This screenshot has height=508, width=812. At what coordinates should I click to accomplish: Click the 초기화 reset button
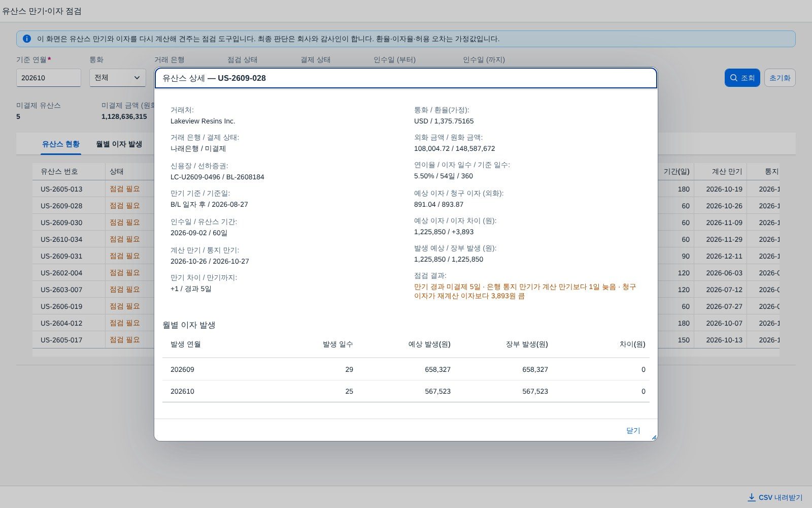pos(780,78)
